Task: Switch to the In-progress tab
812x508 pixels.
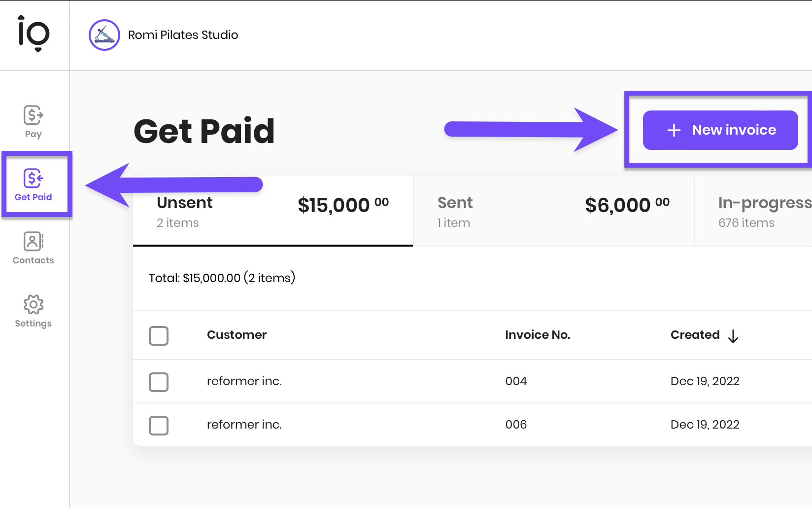Action: click(753, 211)
